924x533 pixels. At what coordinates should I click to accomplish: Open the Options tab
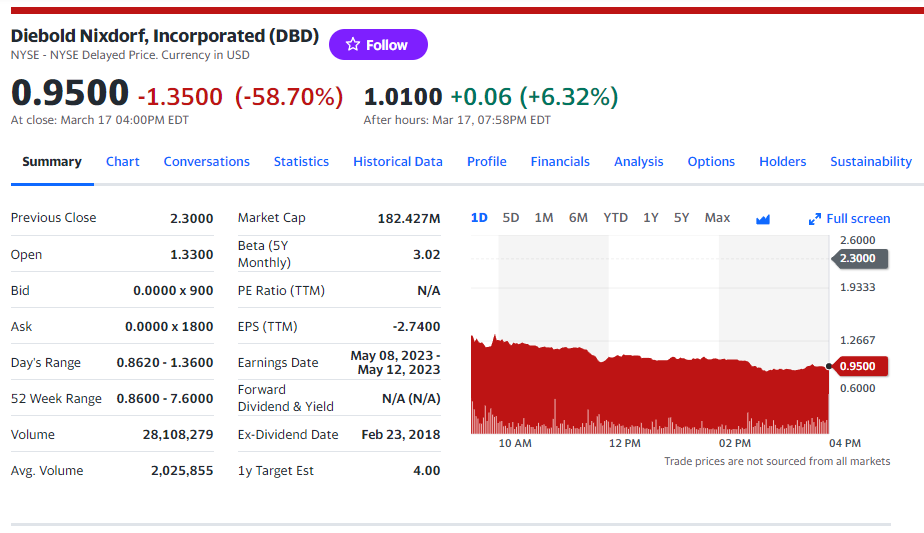(711, 162)
